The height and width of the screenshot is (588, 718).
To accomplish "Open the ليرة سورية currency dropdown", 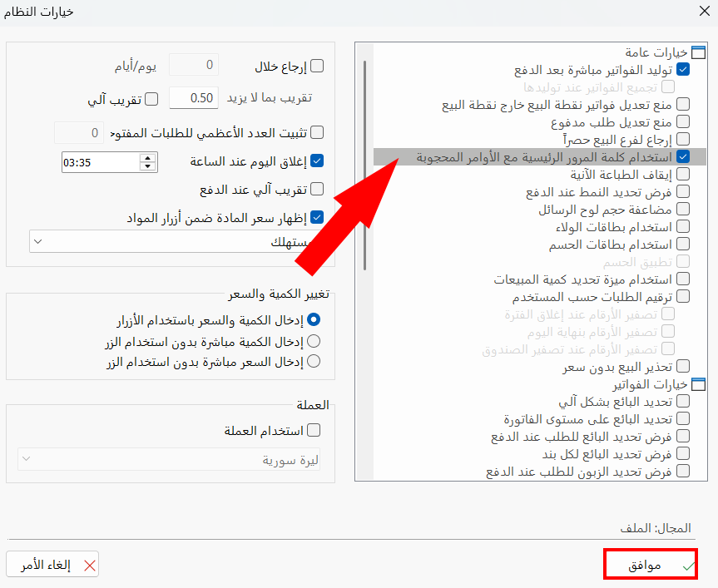I will pos(24,459).
